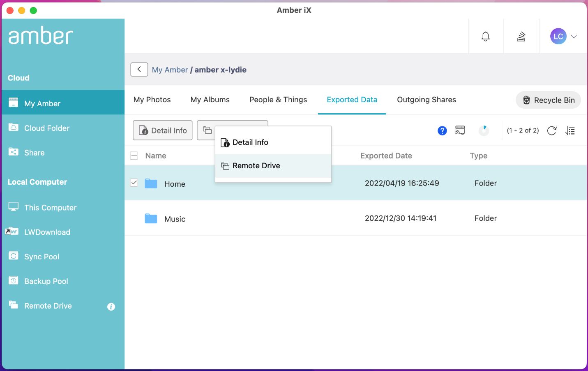Go back with the breadcrumb arrow button
Viewport: 588px width, 371px height.
[x=139, y=69]
